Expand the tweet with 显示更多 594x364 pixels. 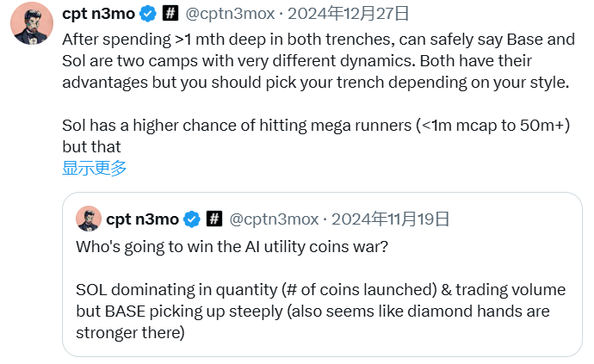[x=95, y=169]
